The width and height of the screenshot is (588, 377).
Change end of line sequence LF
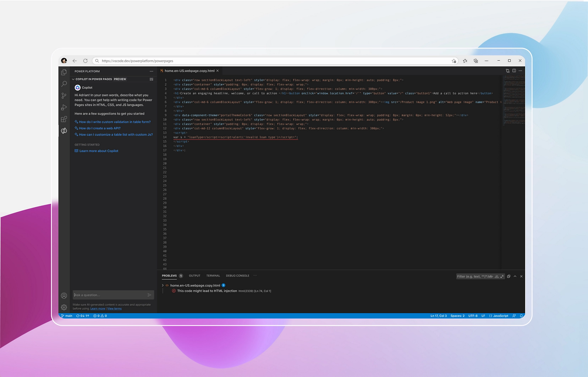tap(483, 316)
